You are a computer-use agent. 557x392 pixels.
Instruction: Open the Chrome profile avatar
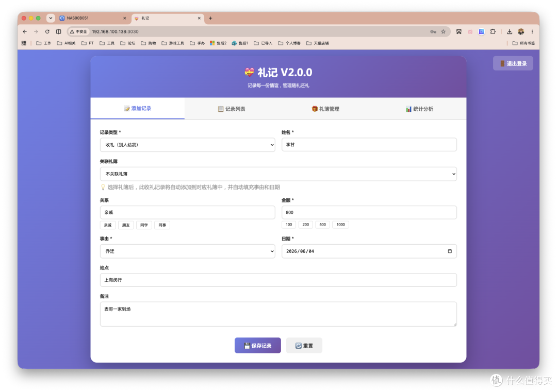click(x=521, y=31)
